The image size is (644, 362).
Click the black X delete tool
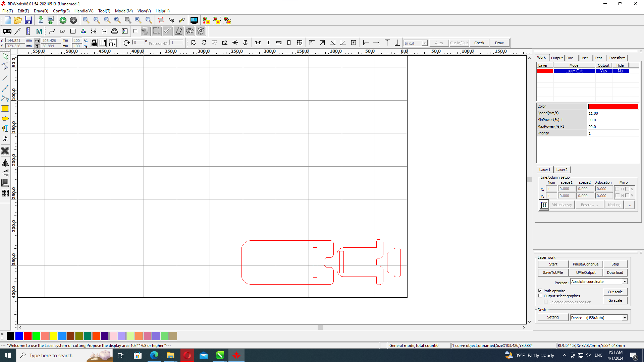tap(5, 151)
